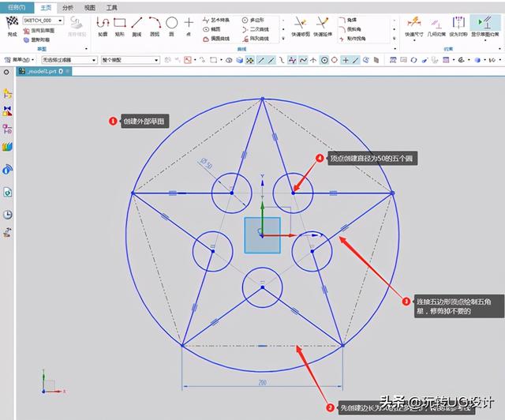Choose the Offset Curve (偏置曲线) tool
This screenshot has width=505, height=420.
pyautogui.click(x=216, y=39)
